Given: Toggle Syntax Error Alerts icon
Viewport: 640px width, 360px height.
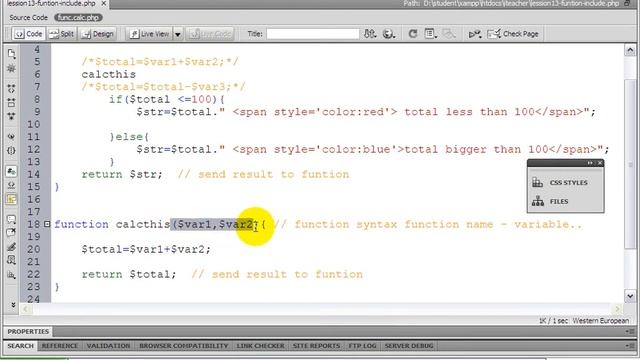Looking at the screenshot, I should click(11, 199).
